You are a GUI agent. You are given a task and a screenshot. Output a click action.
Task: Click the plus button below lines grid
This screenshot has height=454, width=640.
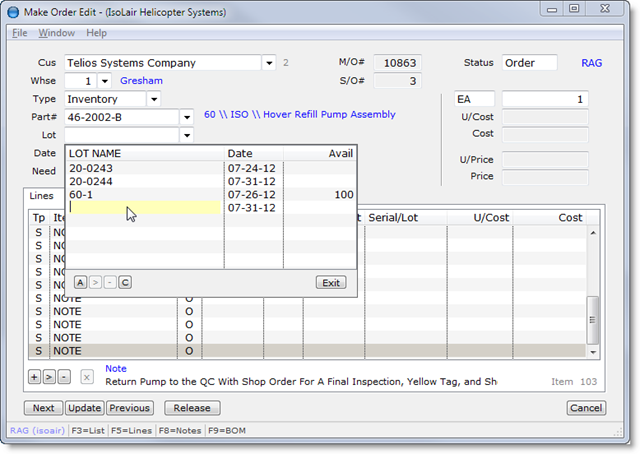[x=35, y=377]
